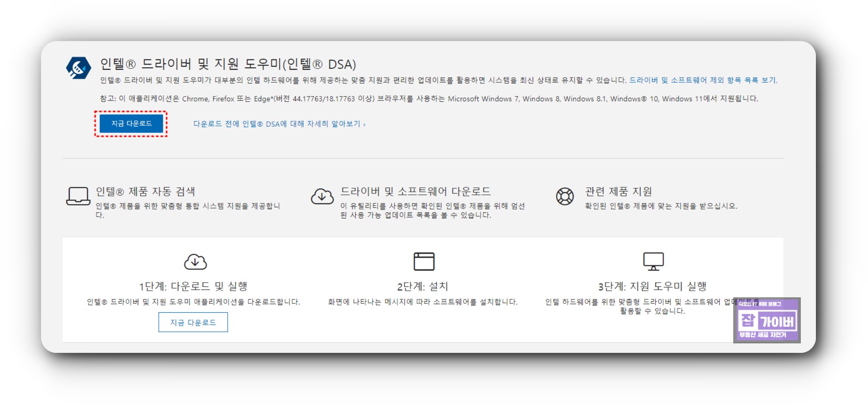Viewport: 868px width, 405px height.
Task: Click the heading 3단계: 지원 도우미 실행
Action: coord(652,287)
